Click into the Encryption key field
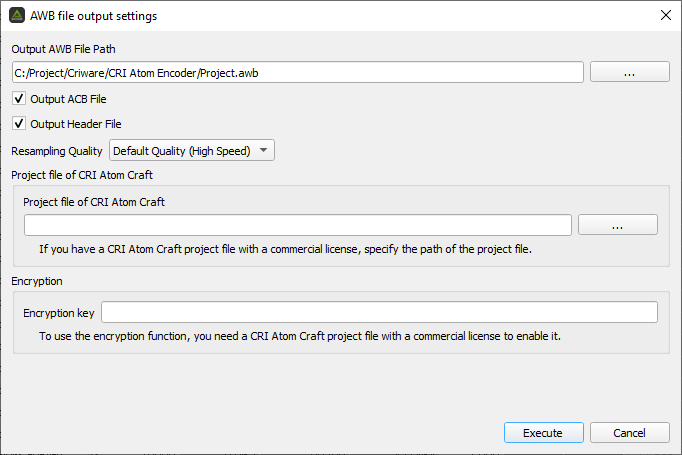682x455 pixels. coord(379,312)
